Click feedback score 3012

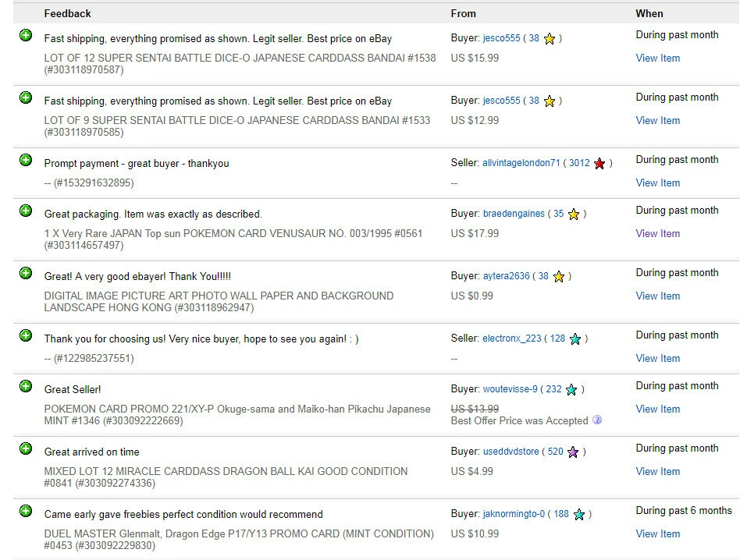[579, 163]
